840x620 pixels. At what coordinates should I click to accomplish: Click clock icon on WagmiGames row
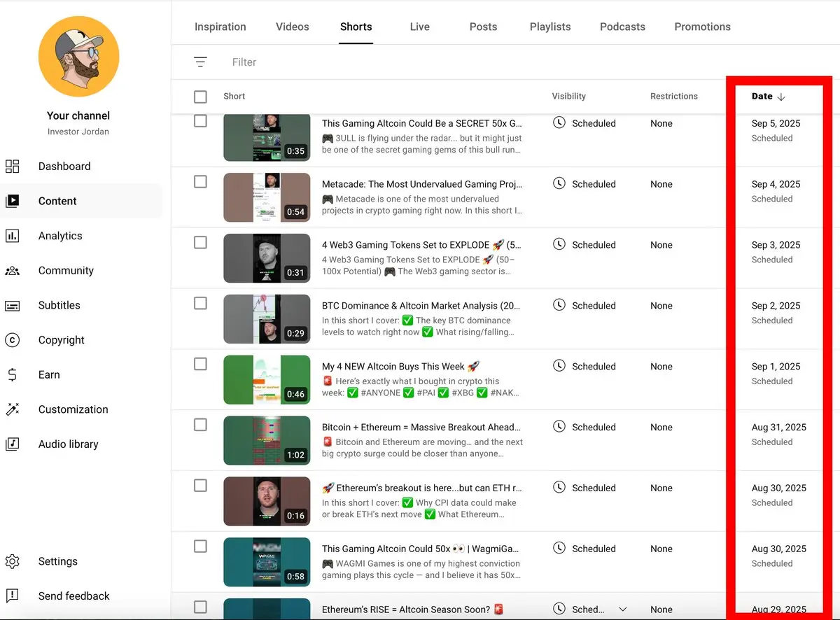tap(559, 549)
